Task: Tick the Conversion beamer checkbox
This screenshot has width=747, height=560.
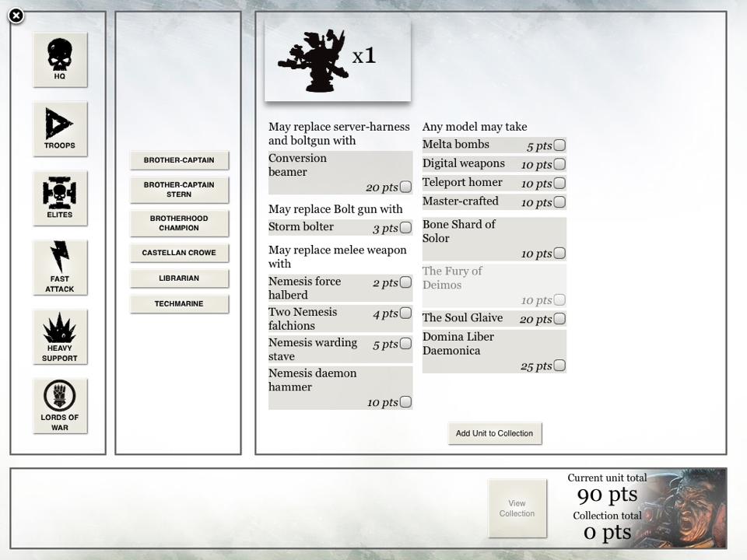Action: pyautogui.click(x=406, y=187)
